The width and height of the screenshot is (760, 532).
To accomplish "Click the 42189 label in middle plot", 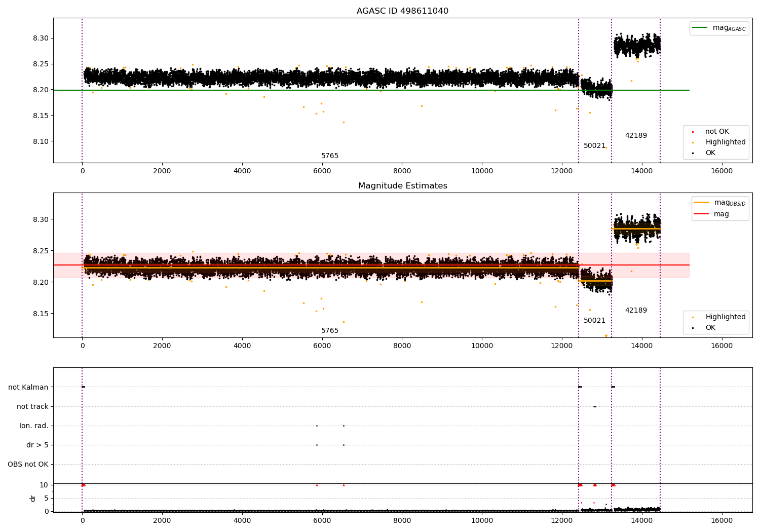I will [636, 310].
